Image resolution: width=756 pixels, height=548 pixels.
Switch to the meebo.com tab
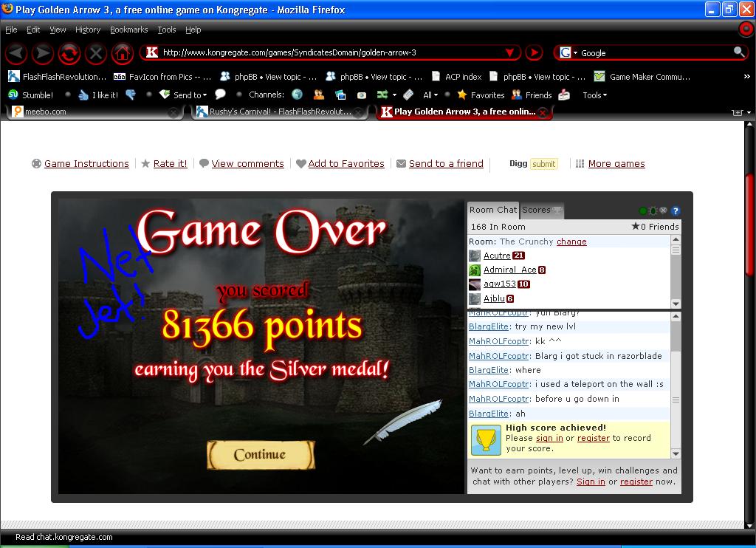coord(95,112)
